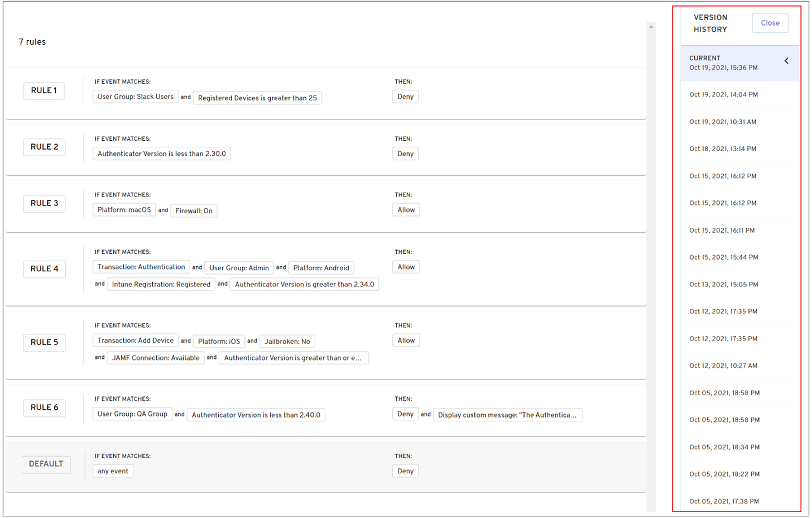Image resolution: width=812 pixels, height=518 pixels.
Task: Click the truncated Display custom message action
Action: pyautogui.click(x=507, y=415)
